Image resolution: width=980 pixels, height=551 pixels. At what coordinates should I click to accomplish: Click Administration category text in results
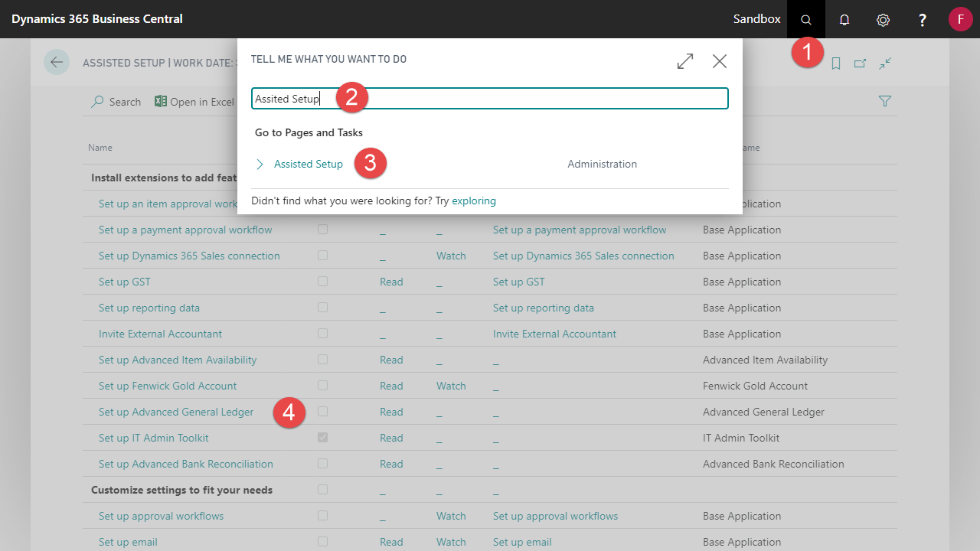[x=603, y=164]
